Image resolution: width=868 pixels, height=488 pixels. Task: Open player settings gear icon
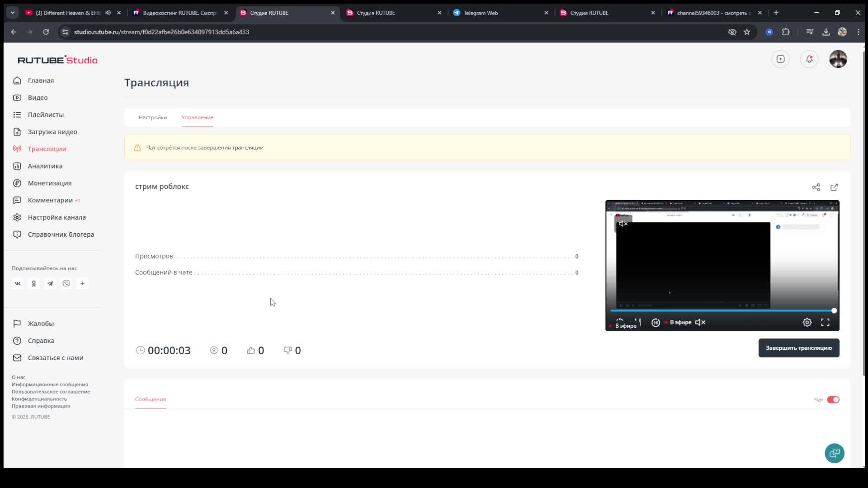pos(807,322)
